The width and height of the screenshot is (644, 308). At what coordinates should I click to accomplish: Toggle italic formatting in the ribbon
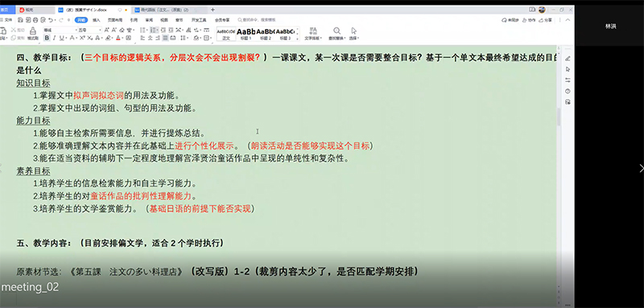point(54,38)
